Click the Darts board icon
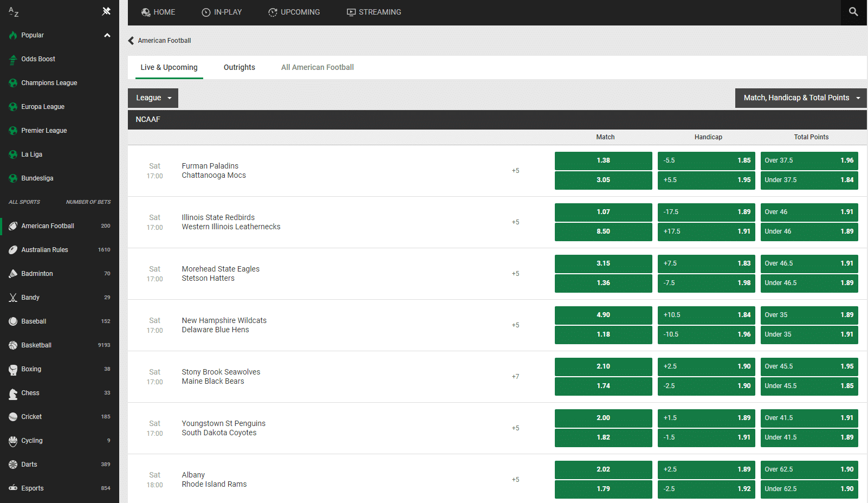This screenshot has width=868, height=503. point(13,465)
